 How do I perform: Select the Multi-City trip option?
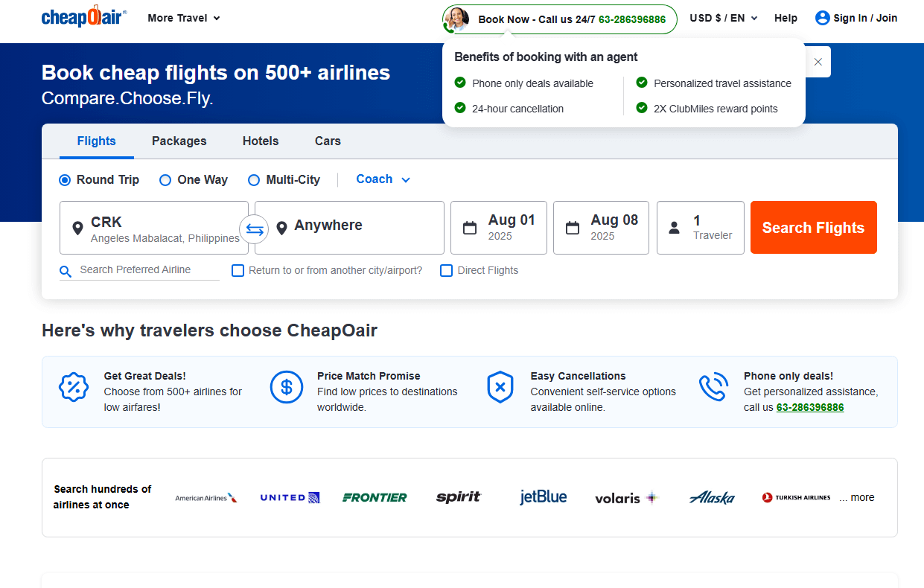point(254,180)
